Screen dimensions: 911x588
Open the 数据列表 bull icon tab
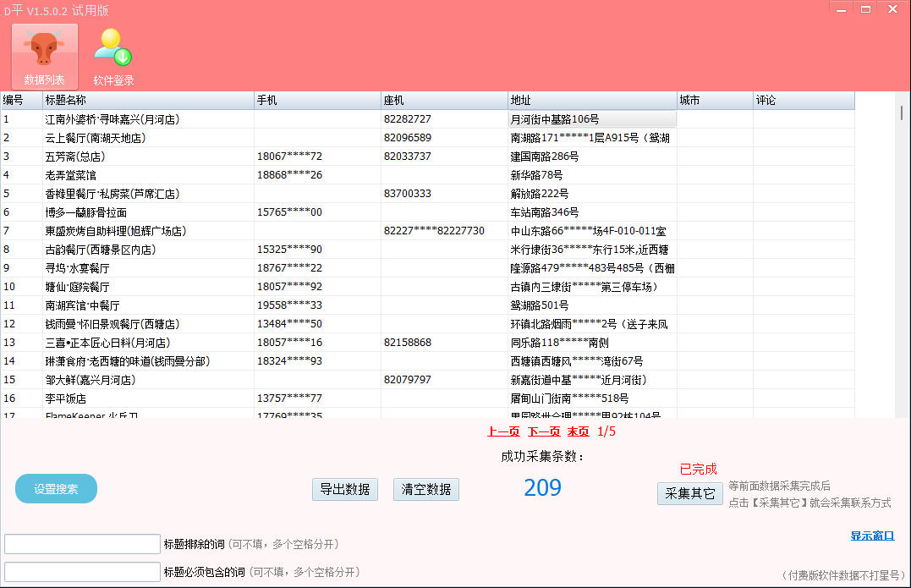pyautogui.click(x=45, y=57)
